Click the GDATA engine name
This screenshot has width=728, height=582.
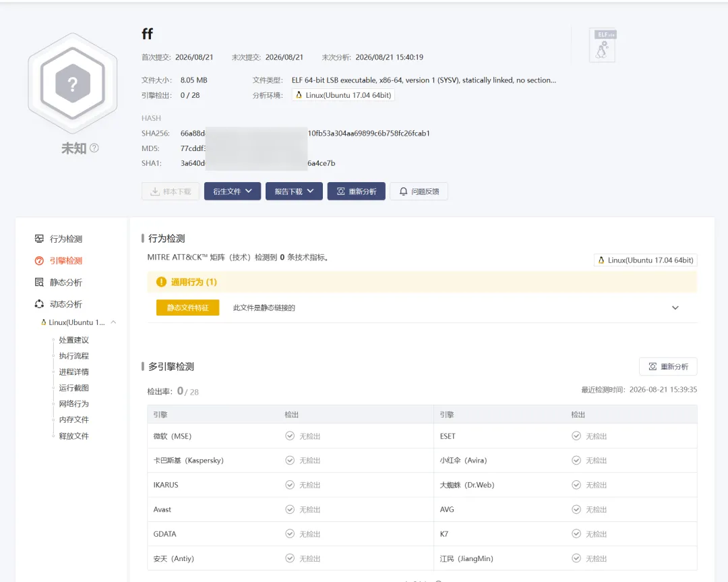pos(165,534)
